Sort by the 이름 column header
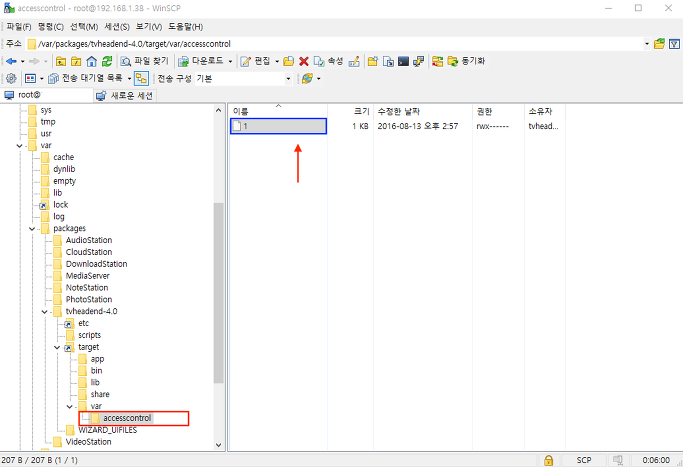The width and height of the screenshot is (683, 467). coord(278,112)
